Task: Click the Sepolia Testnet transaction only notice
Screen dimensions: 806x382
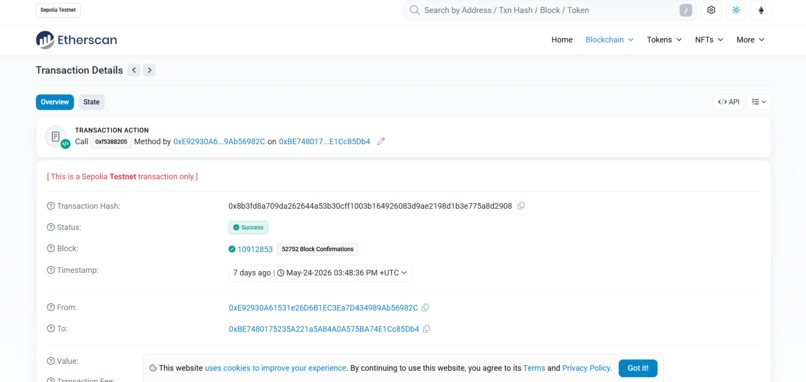Action: tap(122, 177)
